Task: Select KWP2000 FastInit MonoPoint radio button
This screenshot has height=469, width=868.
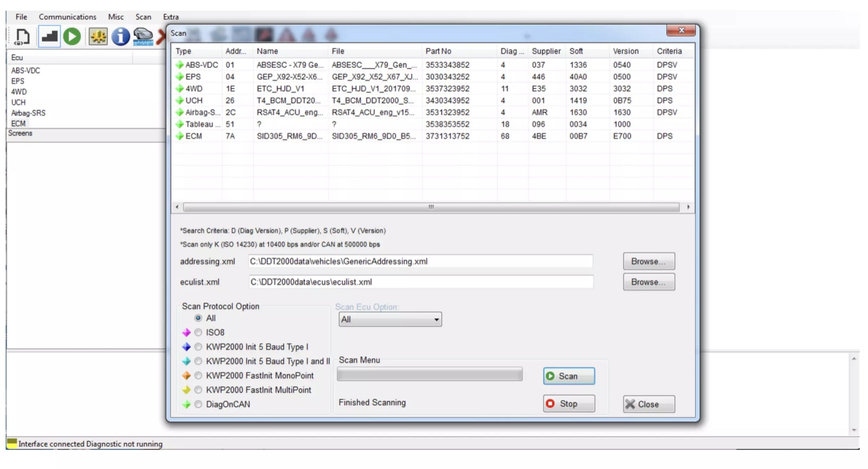Action: (198, 375)
